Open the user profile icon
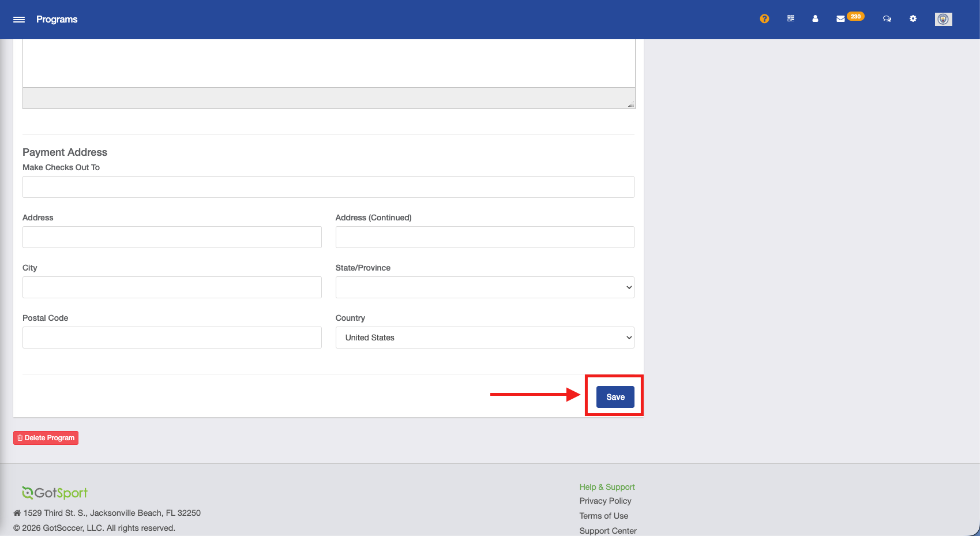 [815, 19]
